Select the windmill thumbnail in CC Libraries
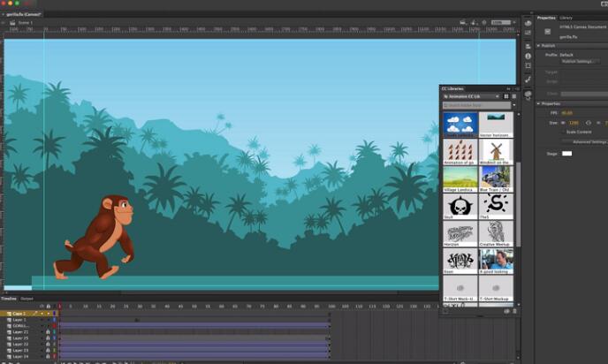Image resolution: width=608 pixels, height=364 pixels. (496, 152)
